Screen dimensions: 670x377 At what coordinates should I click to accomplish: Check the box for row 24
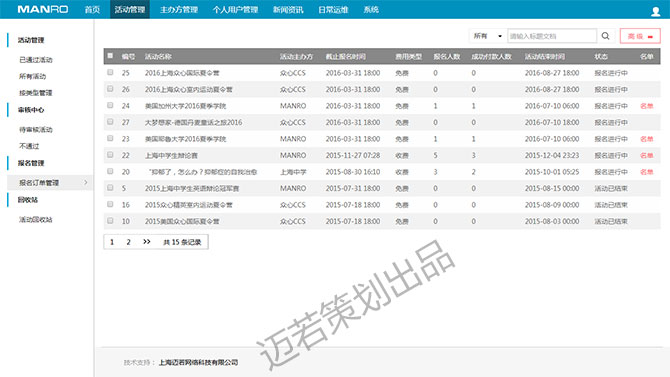click(110, 105)
